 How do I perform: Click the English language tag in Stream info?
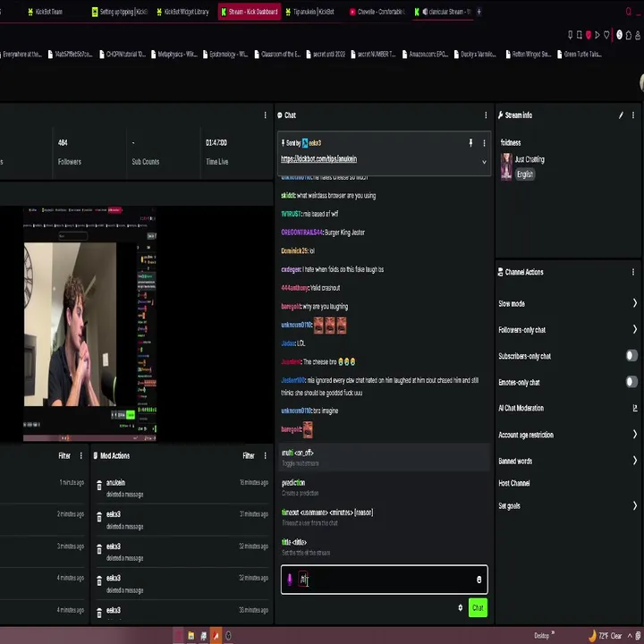point(524,174)
